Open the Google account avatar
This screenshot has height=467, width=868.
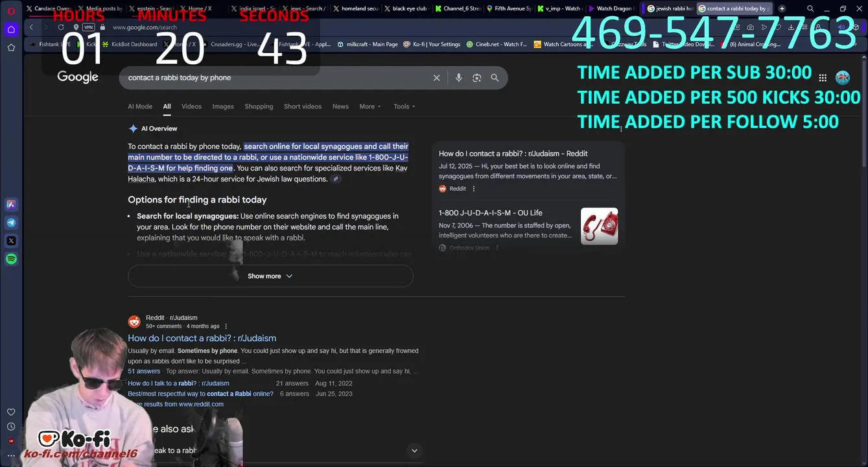click(843, 78)
